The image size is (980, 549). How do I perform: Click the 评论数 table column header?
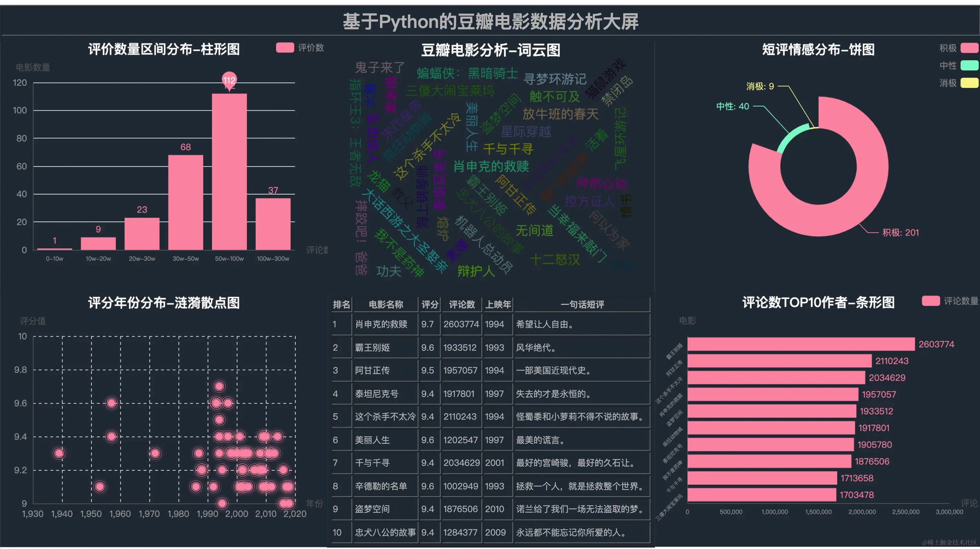coord(461,305)
